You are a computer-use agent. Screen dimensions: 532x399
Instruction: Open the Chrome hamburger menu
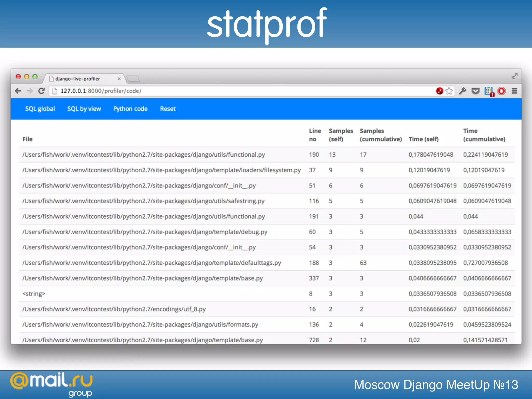514,91
